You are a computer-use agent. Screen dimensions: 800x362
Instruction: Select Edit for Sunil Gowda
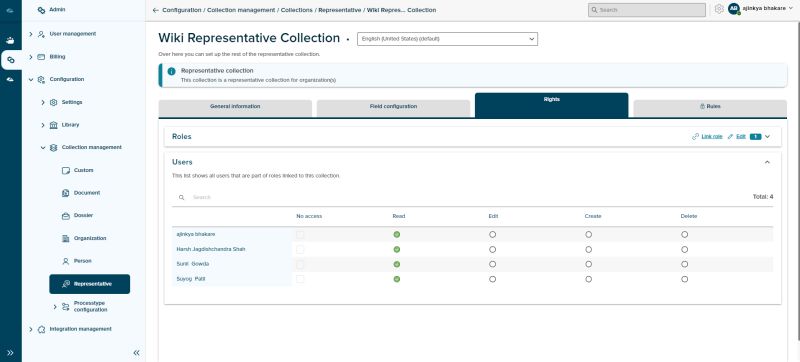(492, 264)
